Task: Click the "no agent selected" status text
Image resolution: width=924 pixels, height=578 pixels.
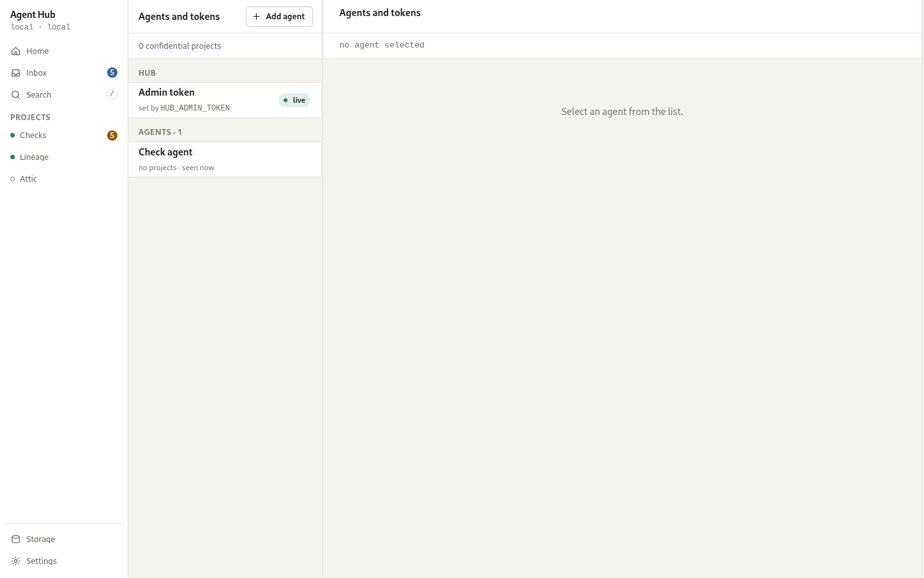Action: [382, 45]
